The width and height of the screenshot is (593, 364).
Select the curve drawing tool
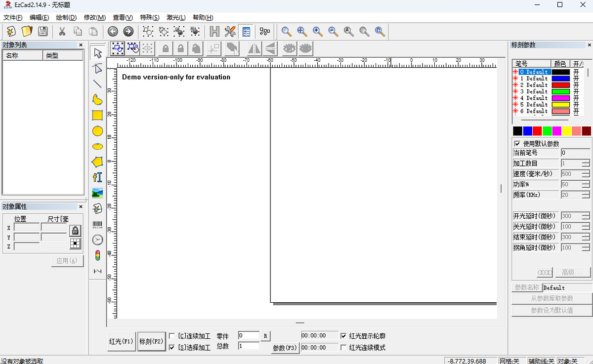pyautogui.click(x=98, y=100)
